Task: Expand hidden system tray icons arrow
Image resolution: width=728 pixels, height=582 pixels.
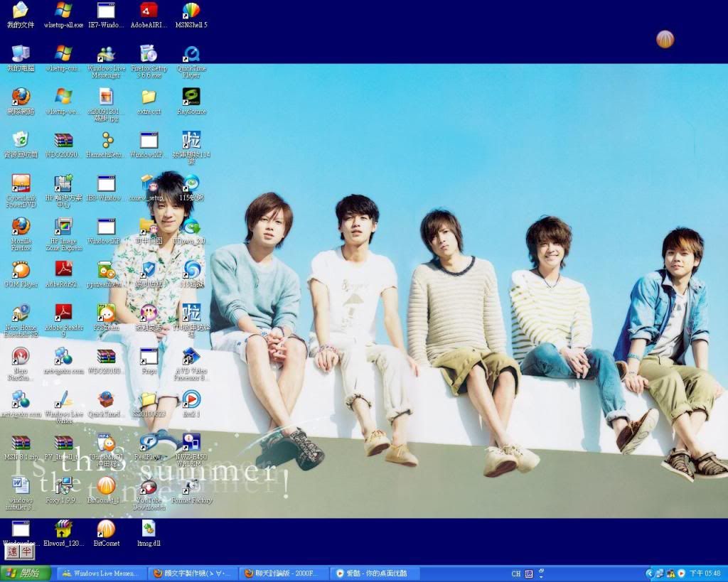Action: tap(649, 573)
